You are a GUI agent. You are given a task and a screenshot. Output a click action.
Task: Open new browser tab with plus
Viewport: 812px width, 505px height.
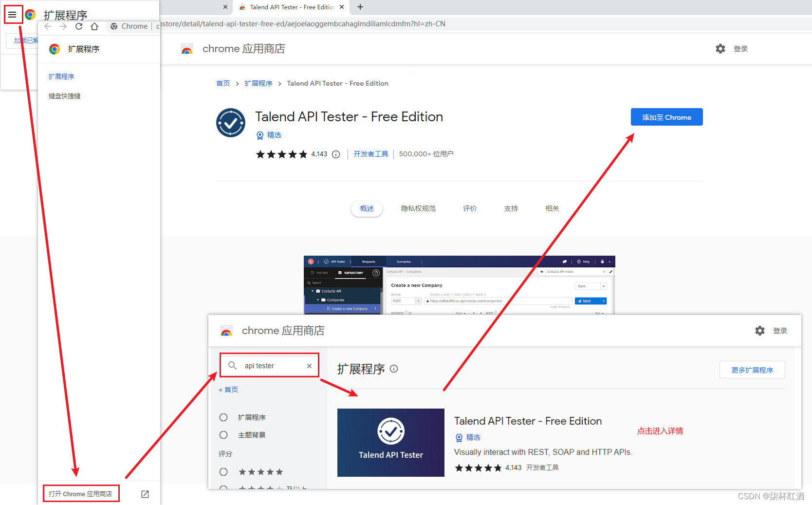click(x=360, y=7)
